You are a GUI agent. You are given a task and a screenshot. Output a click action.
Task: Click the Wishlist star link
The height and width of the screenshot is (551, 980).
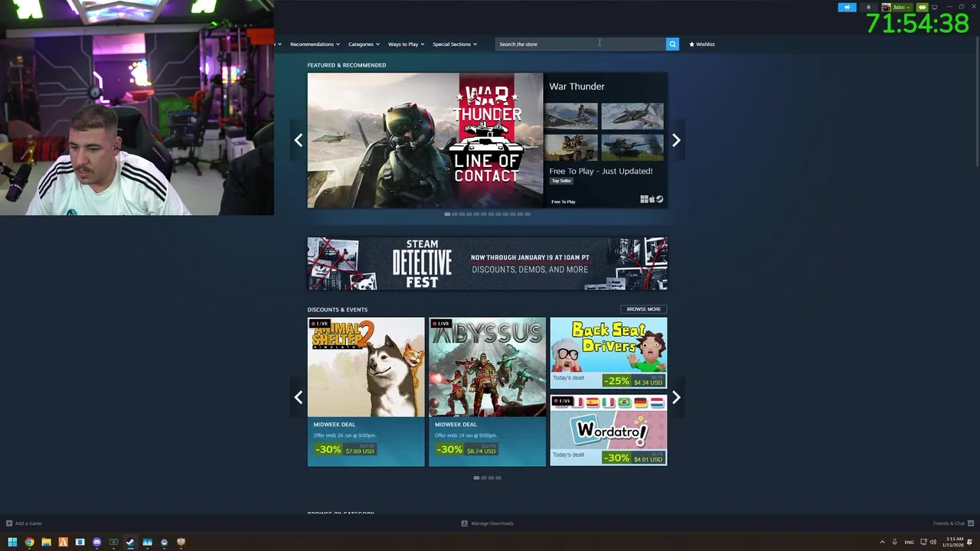(x=701, y=44)
